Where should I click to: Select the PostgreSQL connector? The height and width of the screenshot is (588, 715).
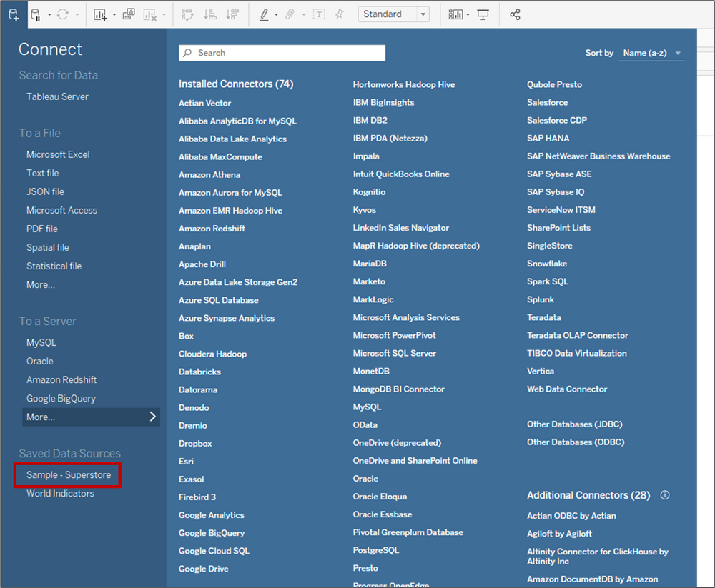tap(376, 550)
